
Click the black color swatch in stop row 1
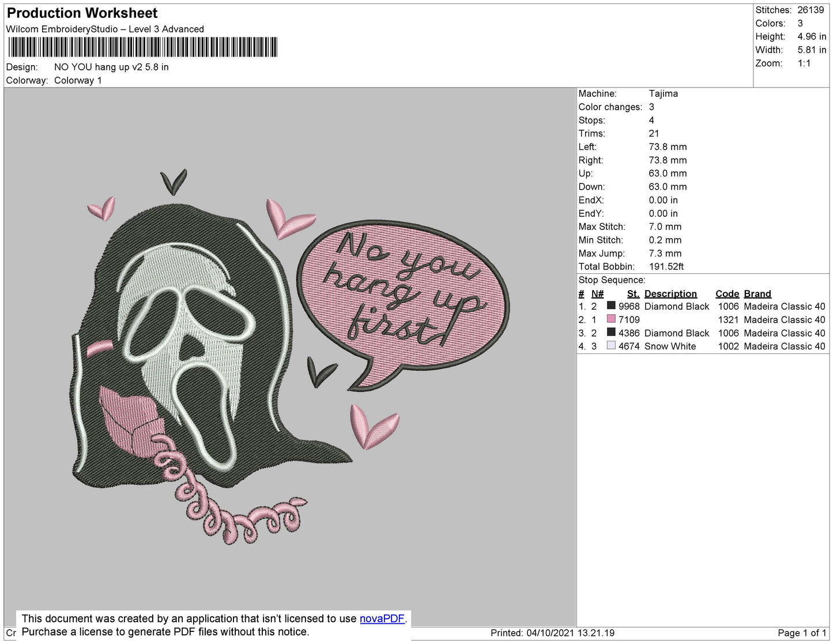(611, 306)
